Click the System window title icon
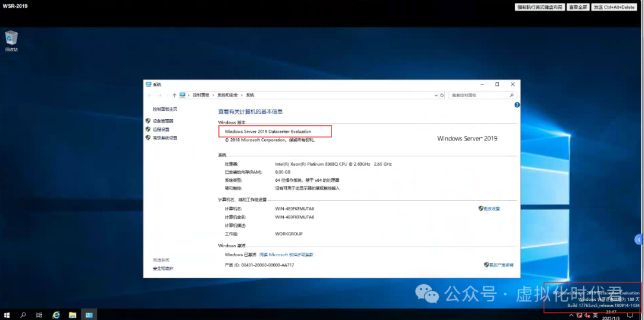The image size is (644, 320). pos(148,84)
